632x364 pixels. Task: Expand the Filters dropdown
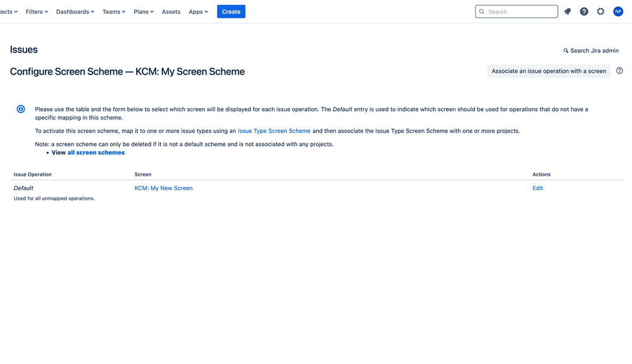coord(36,11)
